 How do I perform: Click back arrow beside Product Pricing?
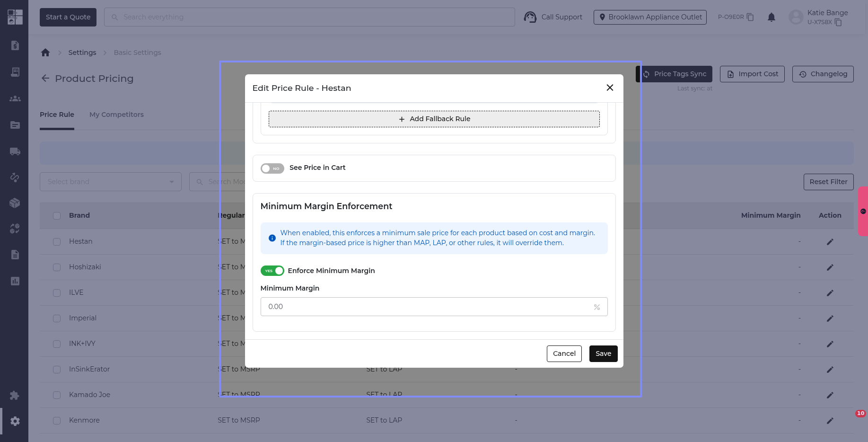point(45,79)
